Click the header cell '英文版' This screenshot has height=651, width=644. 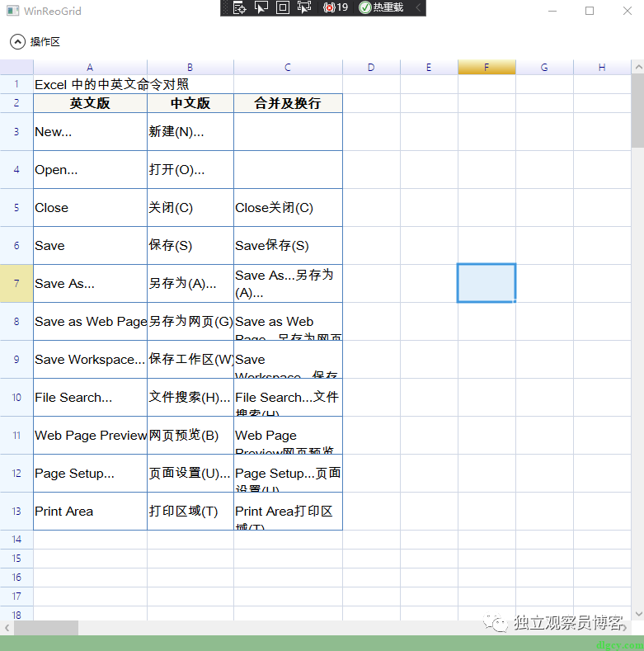click(x=90, y=103)
